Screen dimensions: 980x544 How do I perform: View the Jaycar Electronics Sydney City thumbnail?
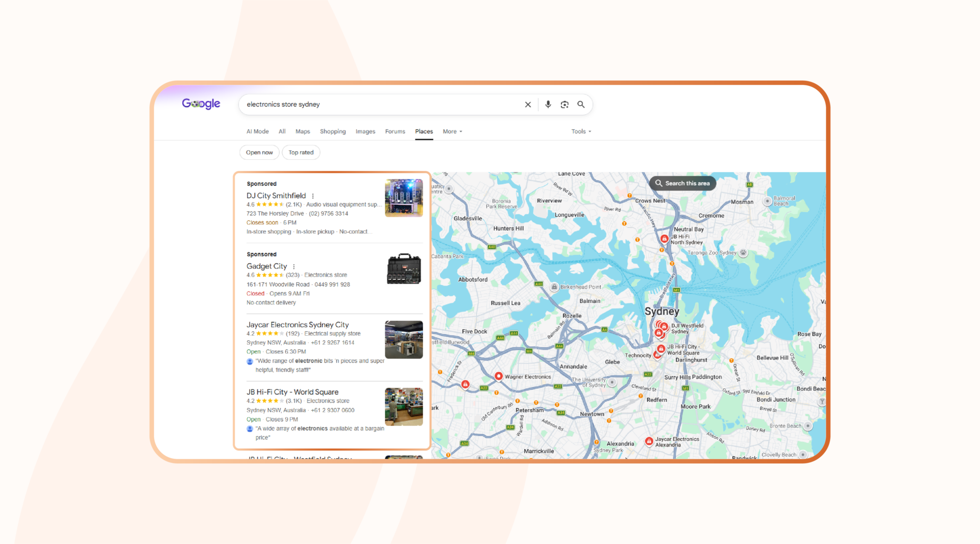404,340
